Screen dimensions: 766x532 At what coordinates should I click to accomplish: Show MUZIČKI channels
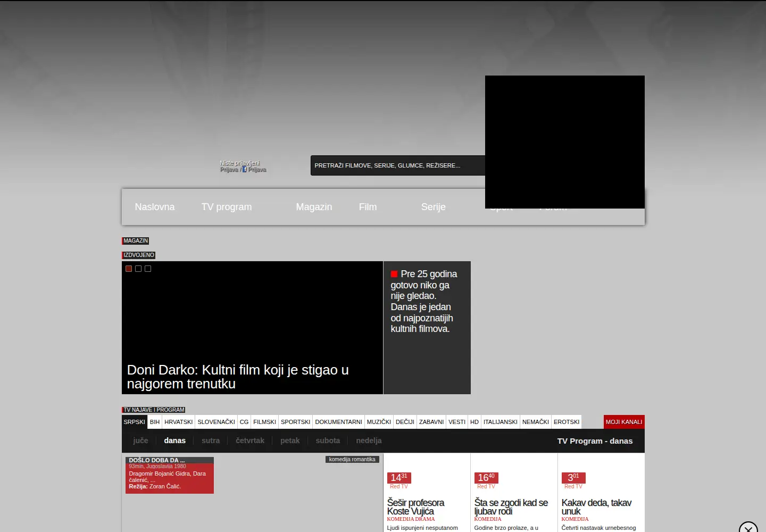[379, 422]
